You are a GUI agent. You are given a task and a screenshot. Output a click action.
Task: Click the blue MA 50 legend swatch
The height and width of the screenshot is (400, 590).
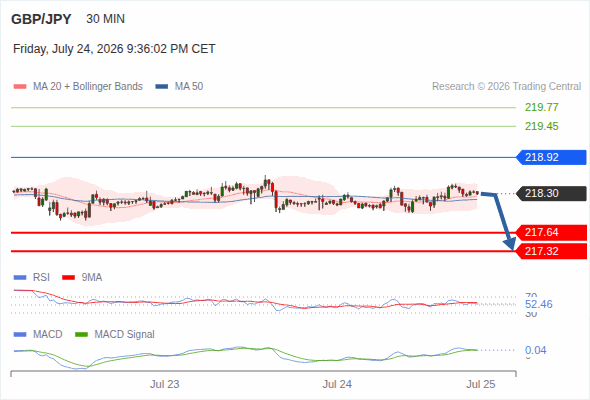pos(162,87)
